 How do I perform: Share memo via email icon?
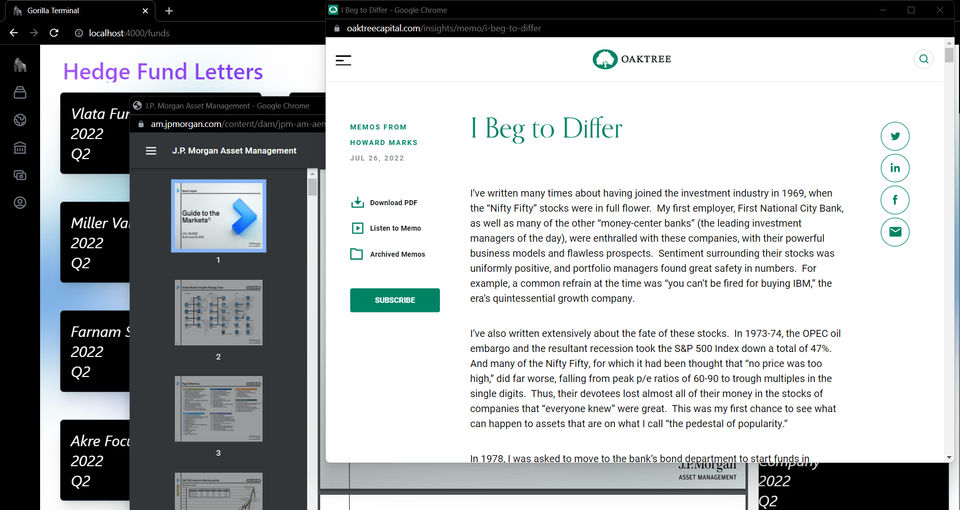coord(895,232)
